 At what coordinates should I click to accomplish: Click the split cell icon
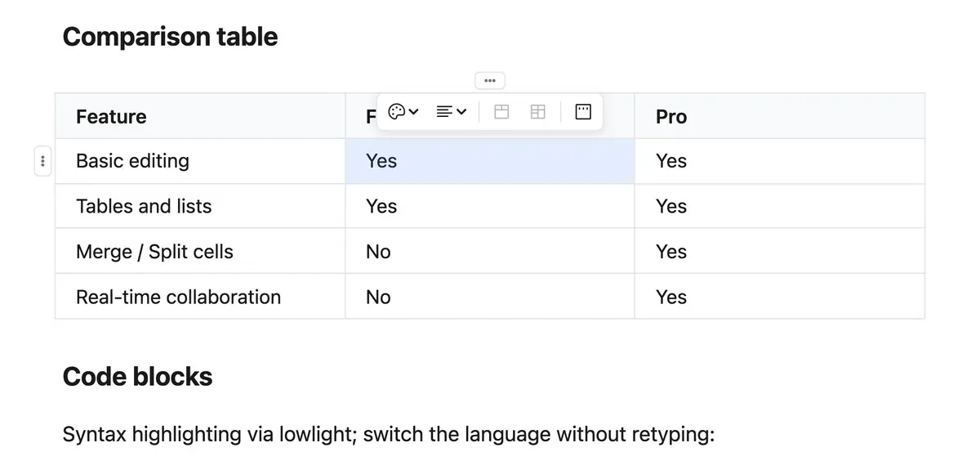(x=537, y=112)
